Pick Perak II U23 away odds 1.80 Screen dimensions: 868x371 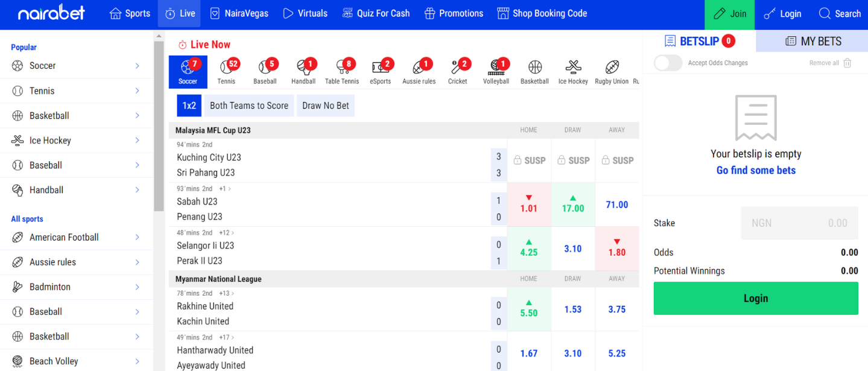click(x=617, y=249)
